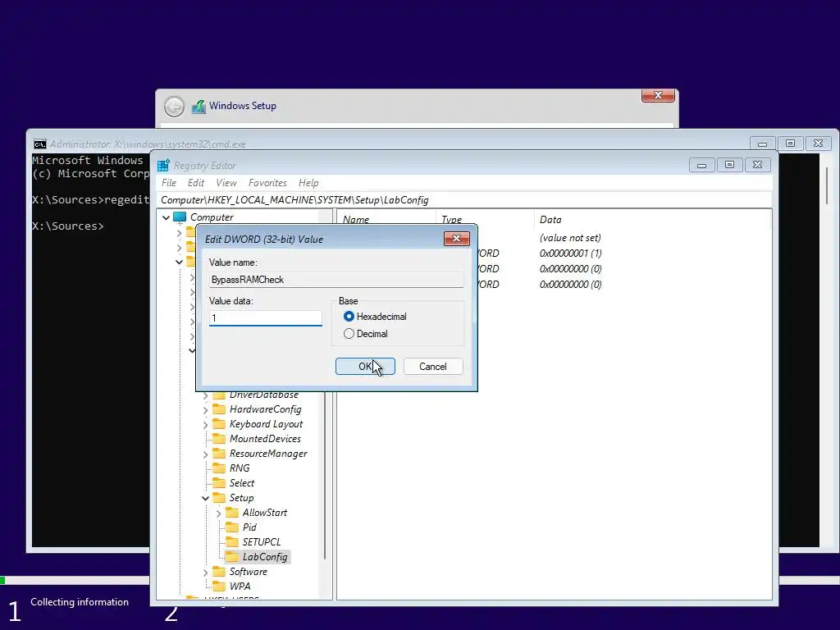840x630 pixels.
Task: Click the Pid folder icon
Action: pos(232,527)
